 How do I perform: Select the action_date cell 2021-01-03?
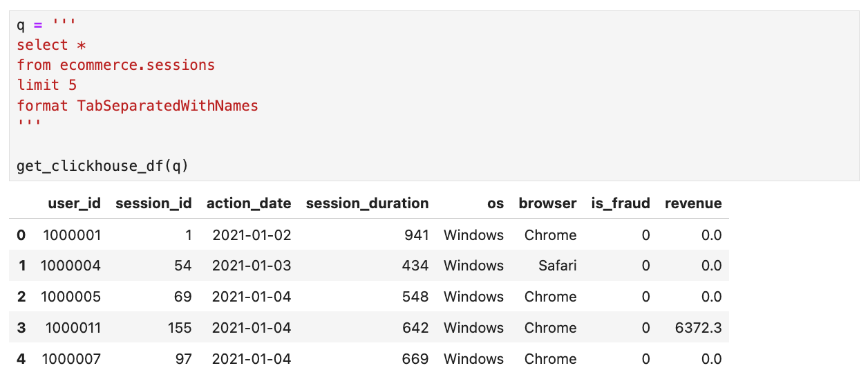(252, 266)
